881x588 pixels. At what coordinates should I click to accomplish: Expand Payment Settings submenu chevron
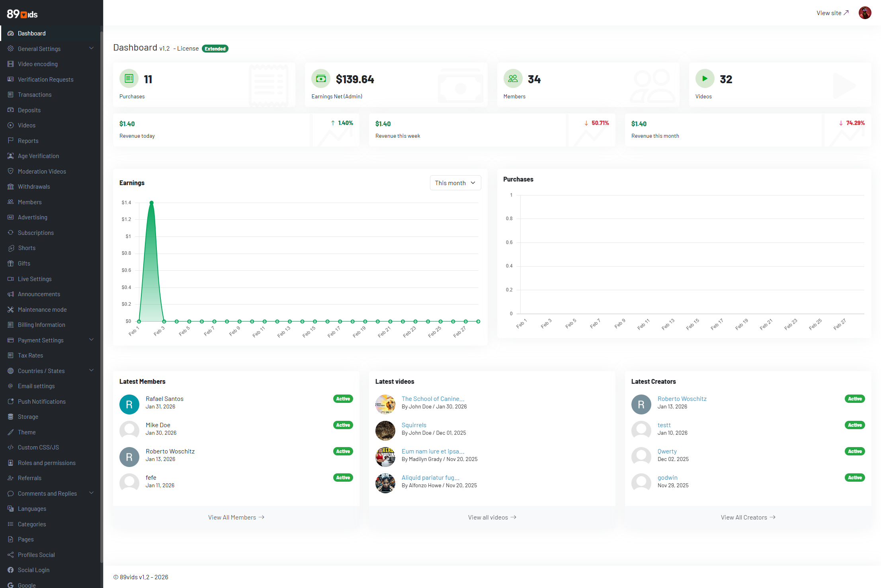[x=92, y=340]
